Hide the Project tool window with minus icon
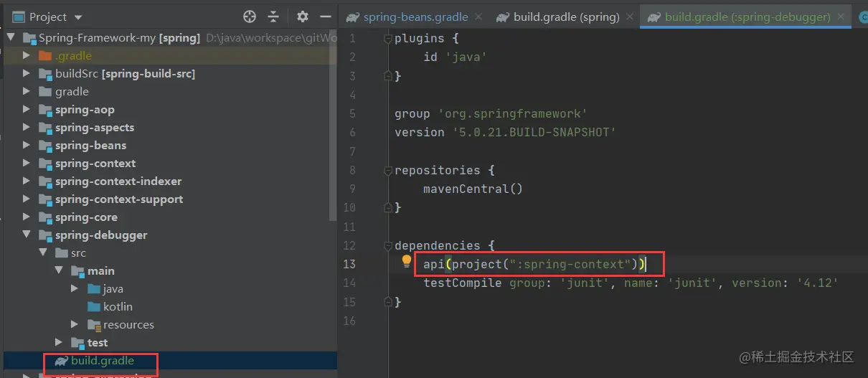 pyautogui.click(x=326, y=16)
